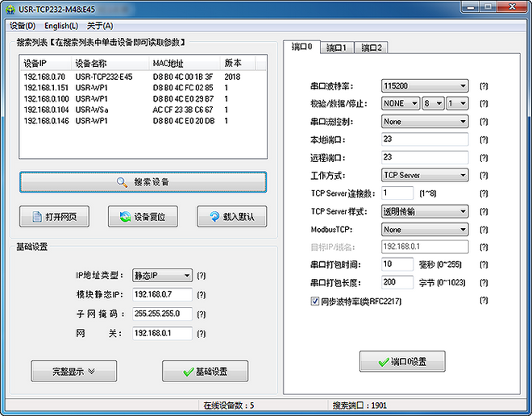Select device row 192.168.0.100
The height and width of the screenshot is (416, 532).
143,99
